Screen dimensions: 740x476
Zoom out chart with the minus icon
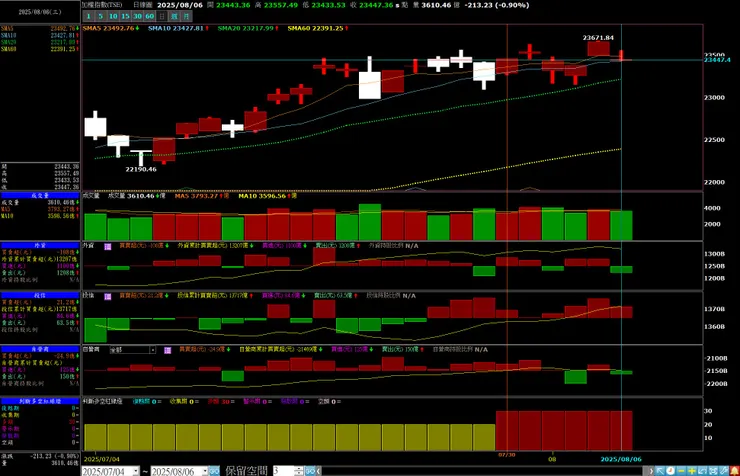pyautogui.click(x=681, y=471)
